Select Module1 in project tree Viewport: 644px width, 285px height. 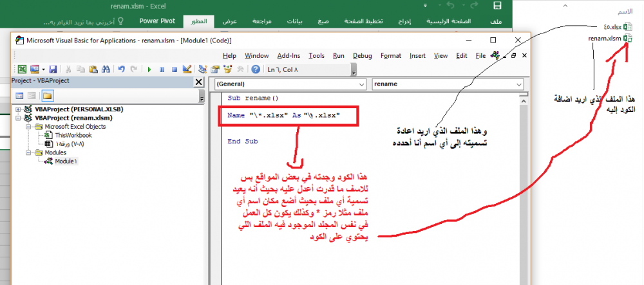pos(66,161)
